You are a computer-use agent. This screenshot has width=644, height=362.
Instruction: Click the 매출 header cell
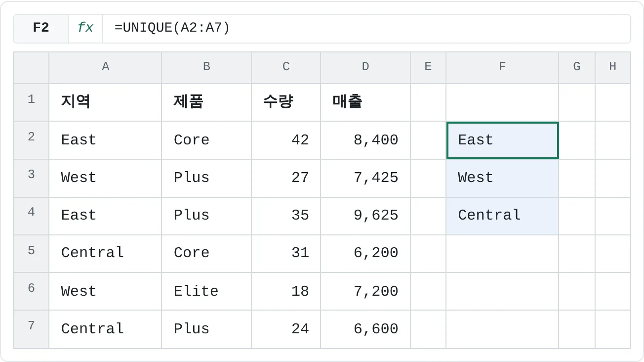pos(365,102)
